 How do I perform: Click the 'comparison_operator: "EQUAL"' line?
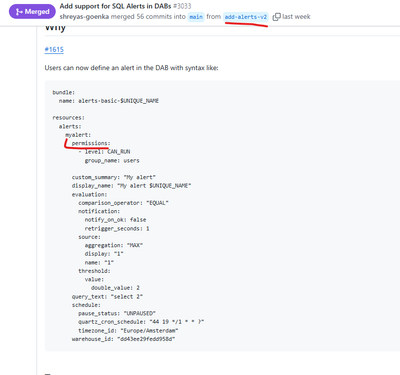coord(123,203)
